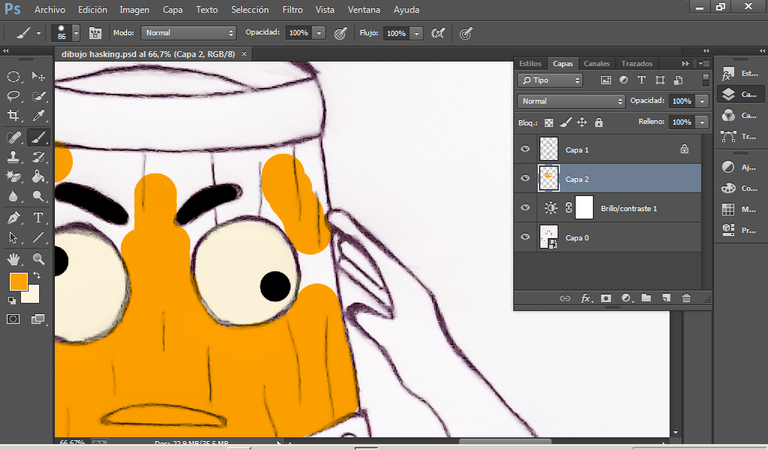Delete layer trash button
This screenshot has width=768, height=450.
pyautogui.click(x=686, y=298)
